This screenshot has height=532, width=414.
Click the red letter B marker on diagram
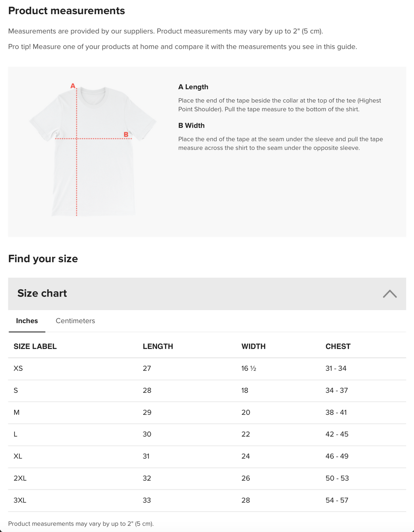click(x=126, y=133)
